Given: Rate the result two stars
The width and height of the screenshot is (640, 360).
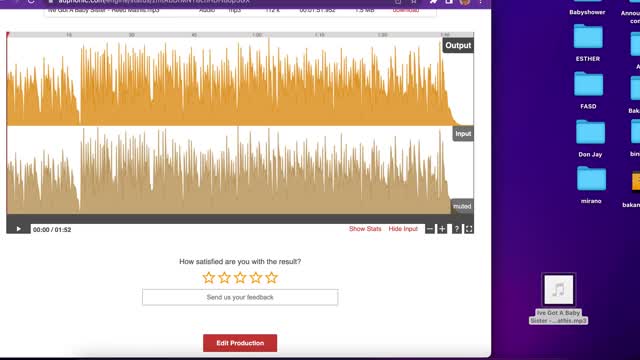Looking at the screenshot, I should (224, 278).
